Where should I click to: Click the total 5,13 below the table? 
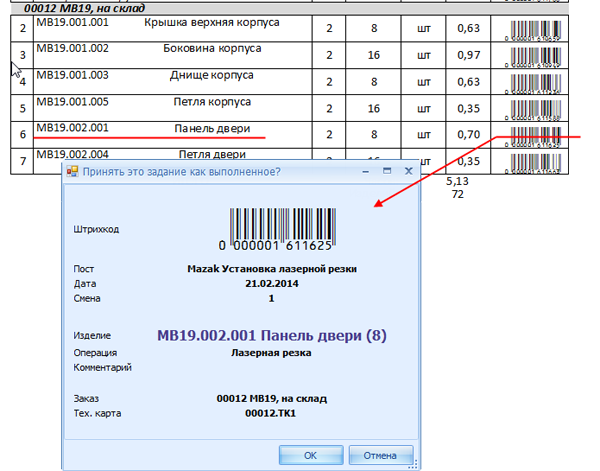(457, 181)
